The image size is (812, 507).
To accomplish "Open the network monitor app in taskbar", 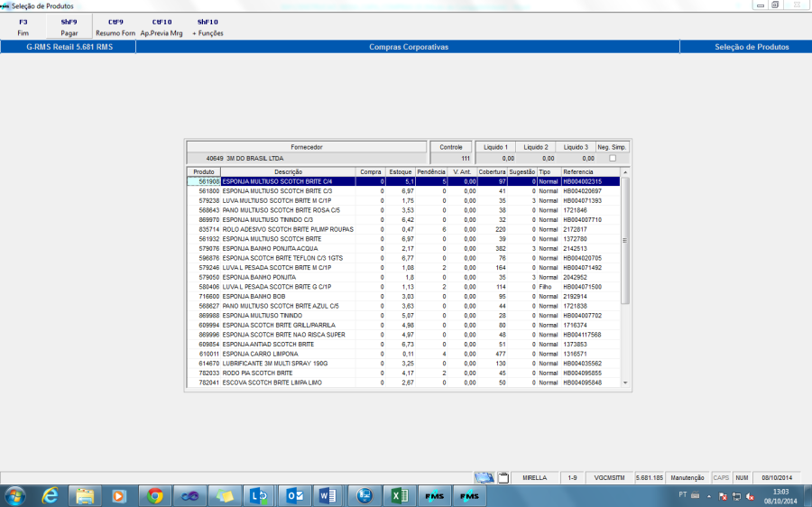I will click(364, 496).
